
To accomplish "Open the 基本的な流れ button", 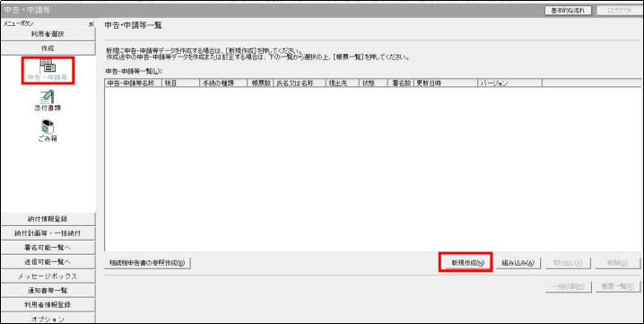I will (x=569, y=10).
